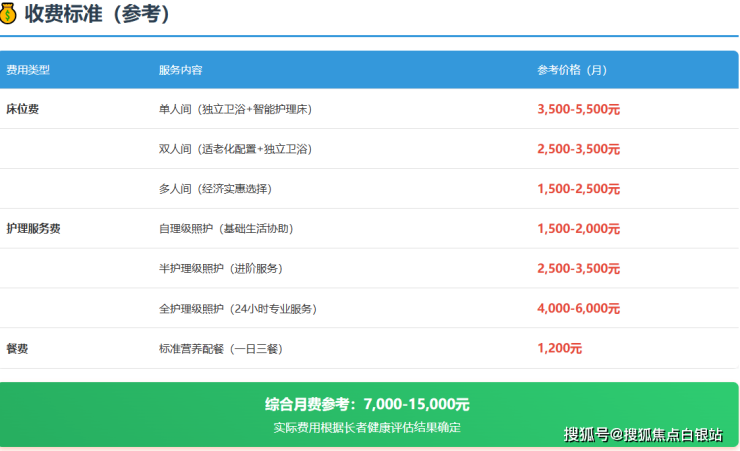740x451 pixels.
Task: Click 标准营养配餐（一日三餐） service text
Action: pos(220,349)
